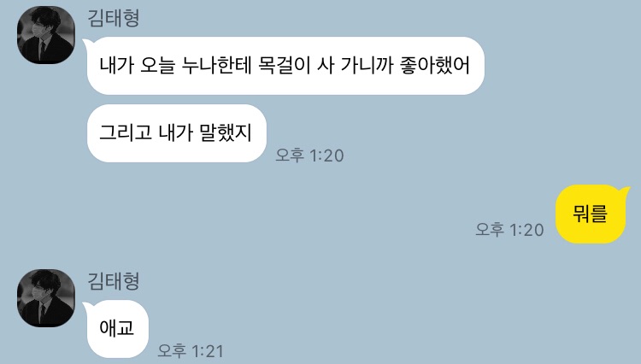
Task: Click the 오후 1:20 timestamp beside yellow bubble
Action: click(509, 230)
